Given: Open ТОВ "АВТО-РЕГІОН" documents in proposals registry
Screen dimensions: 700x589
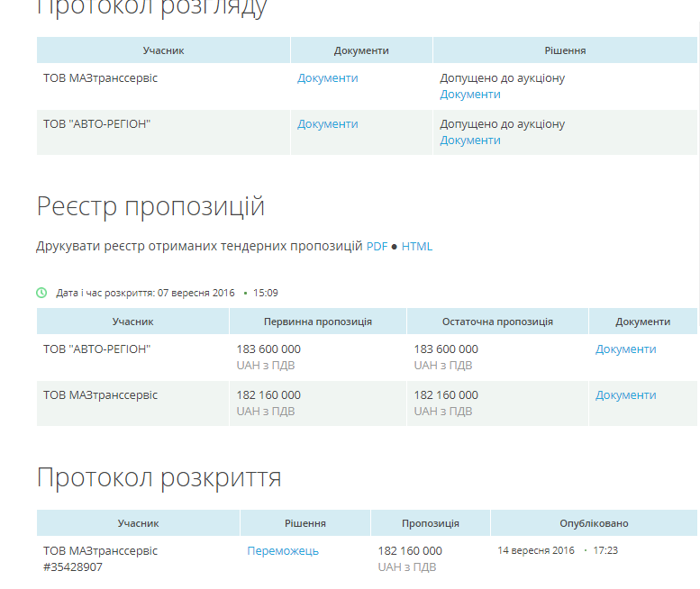Looking at the screenshot, I should click(625, 349).
